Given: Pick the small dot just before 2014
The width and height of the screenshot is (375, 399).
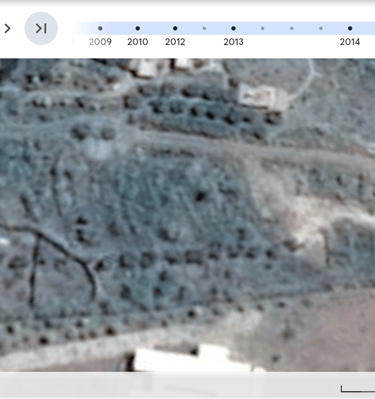Looking at the screenshot, I should pos(321,28).
